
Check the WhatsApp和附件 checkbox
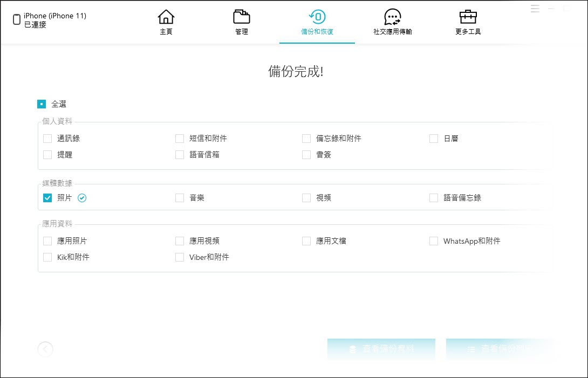tap(434, 241)
